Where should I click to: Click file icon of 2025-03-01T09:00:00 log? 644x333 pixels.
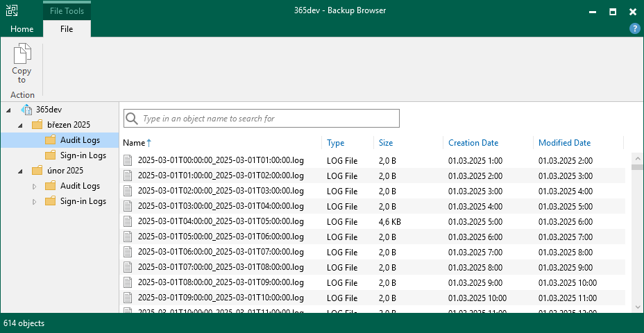[x=128, y=298]
